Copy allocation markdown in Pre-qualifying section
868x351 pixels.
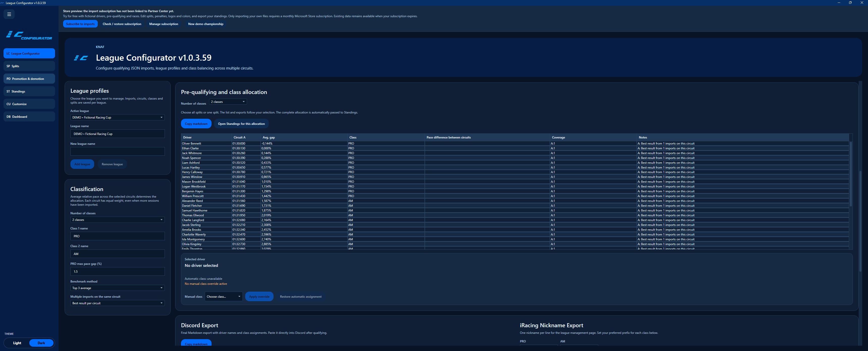pyautogui.click(x=196, y=124)
